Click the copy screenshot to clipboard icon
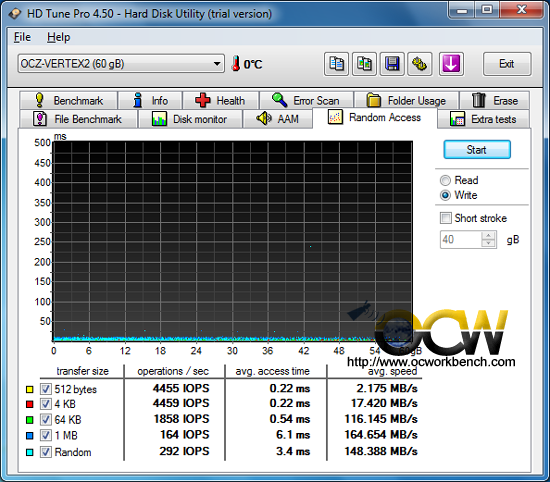The width and height of the screenshot is (550, 482). tap(364, 64)
